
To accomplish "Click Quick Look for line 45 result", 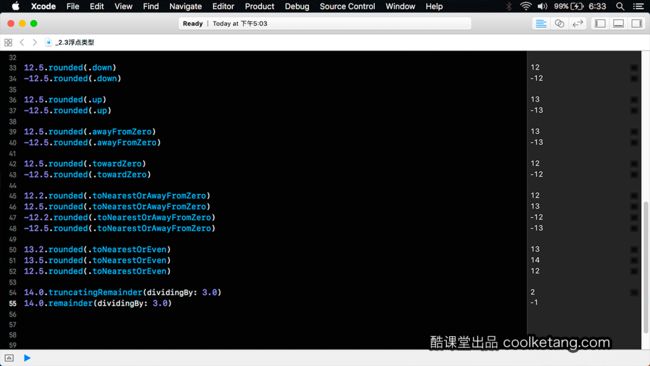I will pos(634,196).
